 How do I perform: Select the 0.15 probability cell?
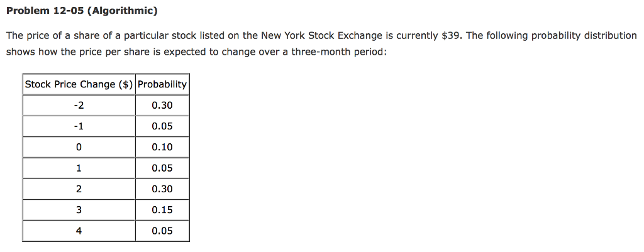pyautogui.click(x=162, y=210)
